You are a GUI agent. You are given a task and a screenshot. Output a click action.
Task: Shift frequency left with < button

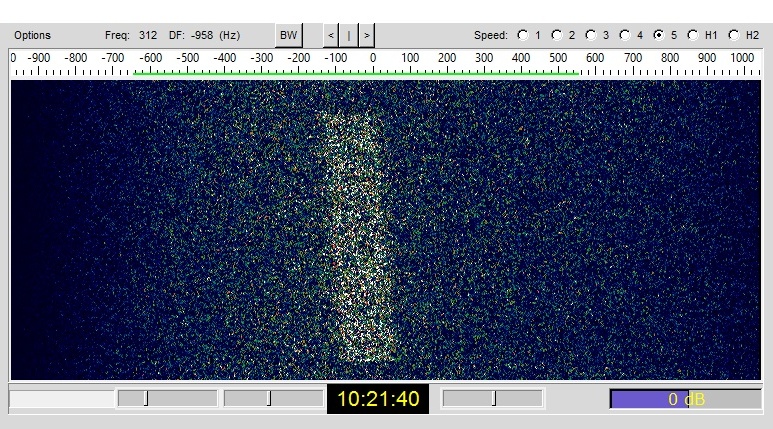point(331,36)
